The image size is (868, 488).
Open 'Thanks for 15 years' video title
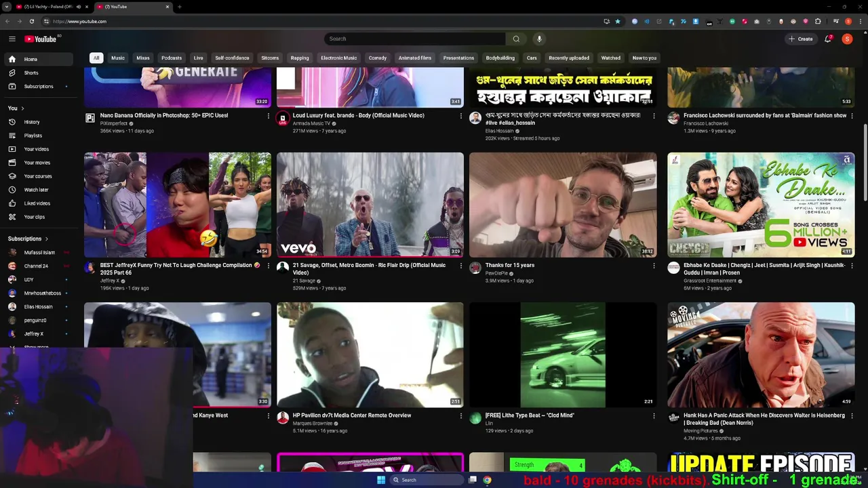tap(510, 265)
